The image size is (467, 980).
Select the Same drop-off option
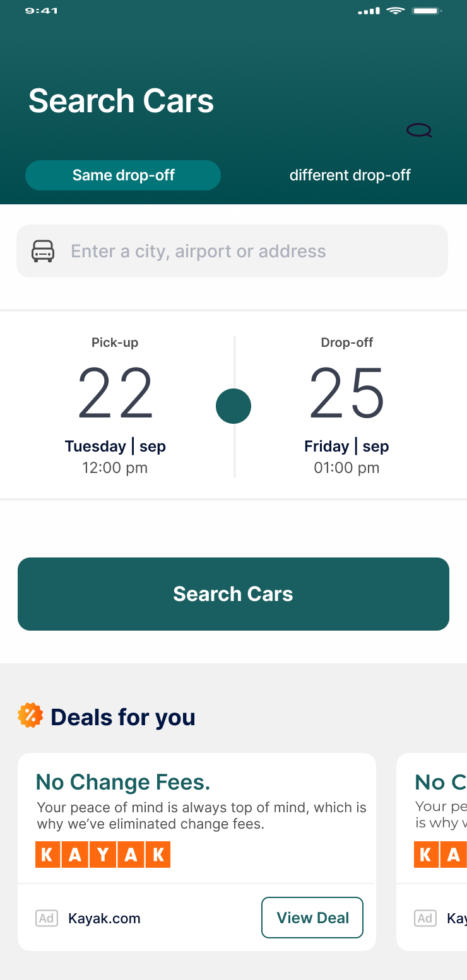(x=123, y=175)
